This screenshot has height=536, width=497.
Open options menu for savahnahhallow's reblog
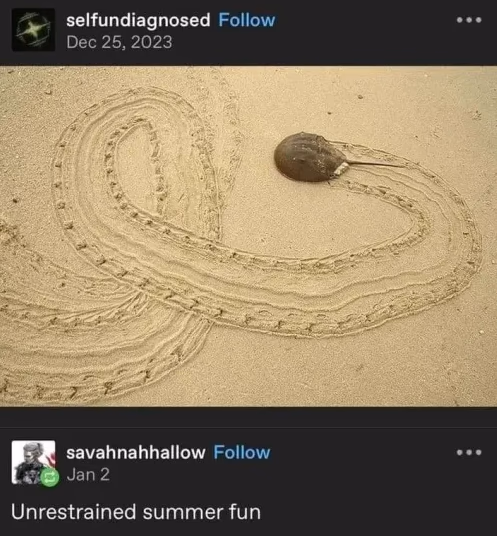(469, 452)
